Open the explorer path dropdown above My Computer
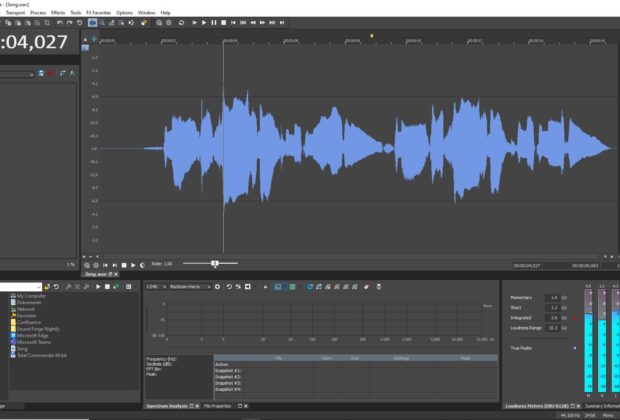 [40, 287]
